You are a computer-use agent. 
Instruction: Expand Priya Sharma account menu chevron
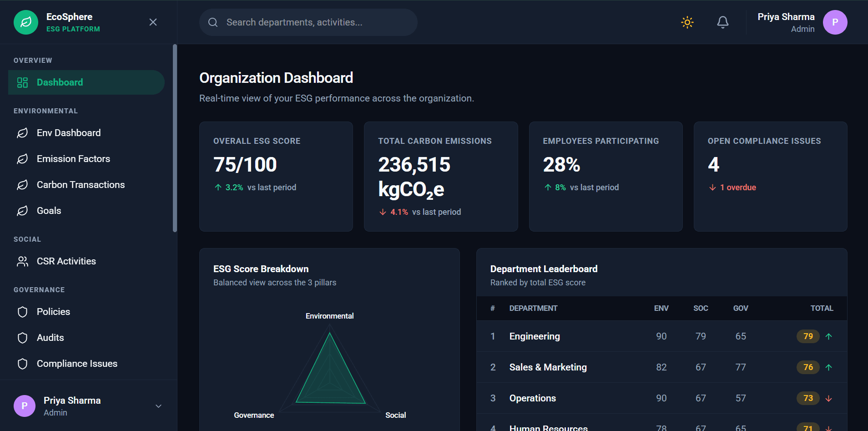(158, 406)
